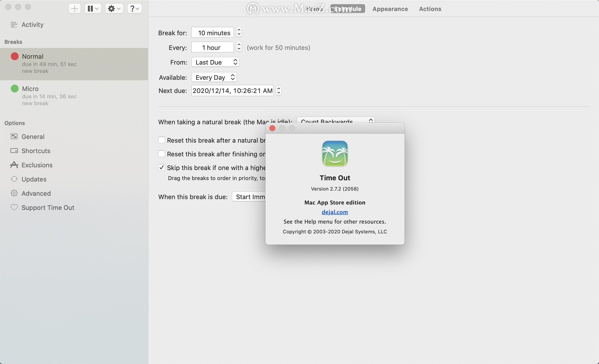Click the Activity sidebar icon
This screenshot has width=599, height=364.
(14, 24)
